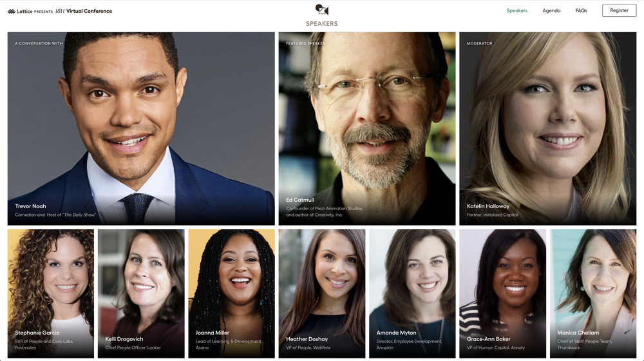Open Monica Chellam's speaker photo
Viewport: 644px width, 361px height.
pyautogui.click(x=593, y=293)
